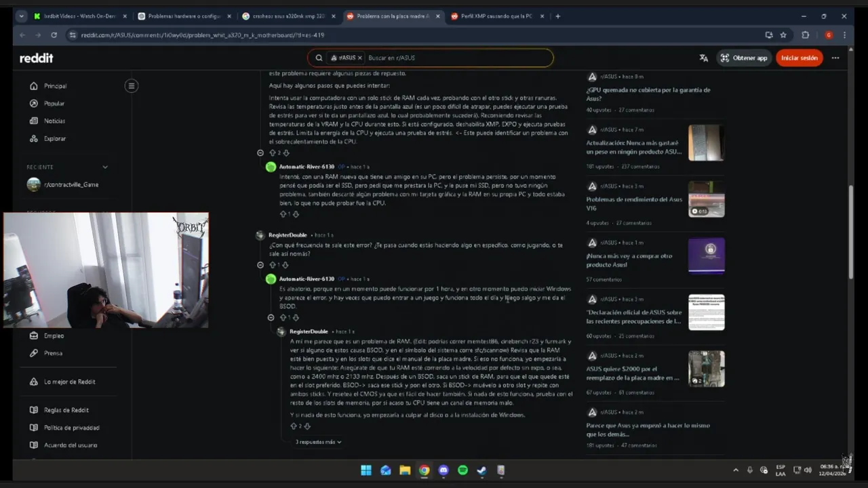The width and height of the screenshot is (868, 488).
Task: Open Lo mejor de Reddit
Action: pyautogui.click(x=69, y=382)
